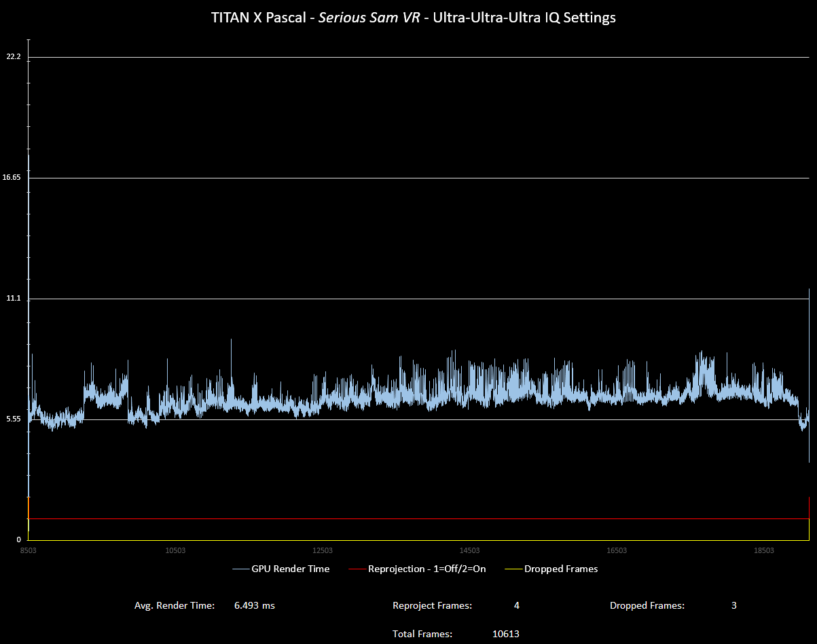Select the GPU Render Time legend entry
Image resolution: width=817 pixels, height=644 pixels.
pos(290,569)
